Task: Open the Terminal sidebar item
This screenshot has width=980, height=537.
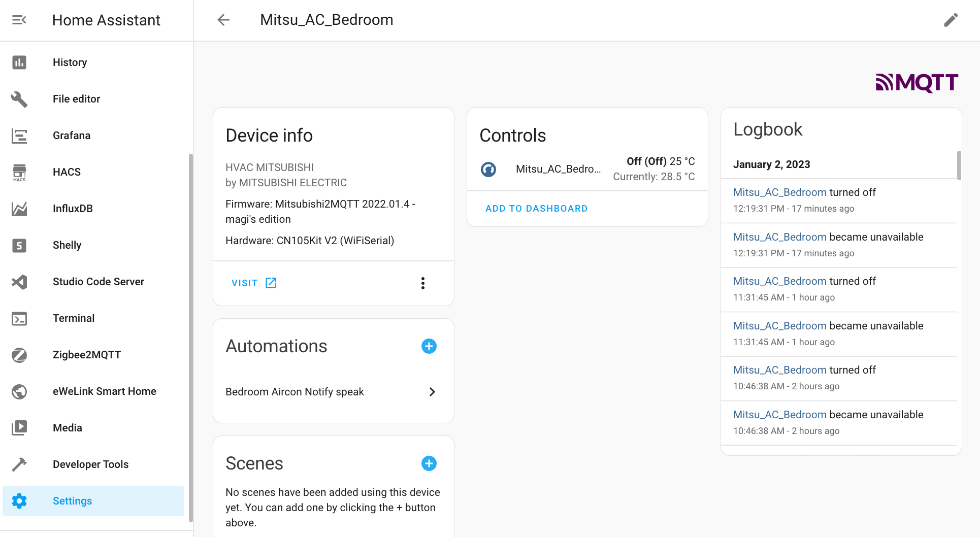Action: coord(73,318)
